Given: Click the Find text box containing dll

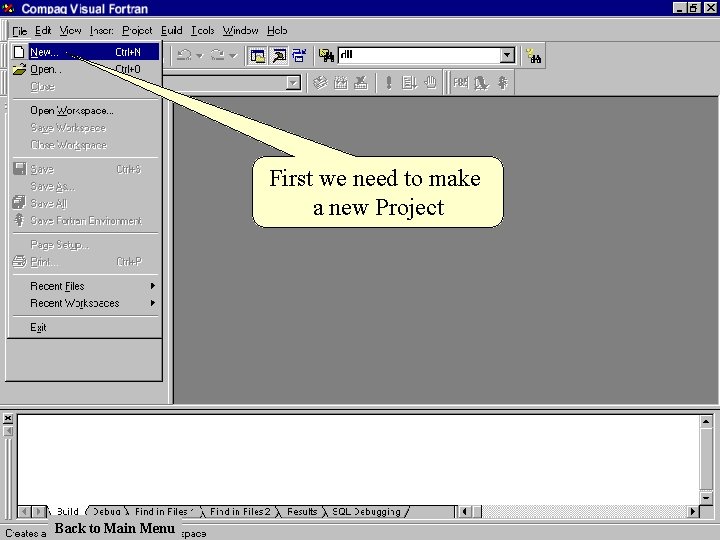Looking at the screenshot, I should point(419,56).
